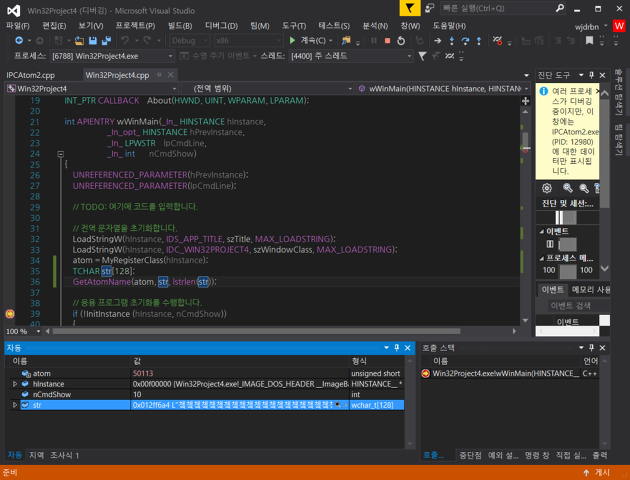
Task: Click the split-editor icon above the scrollbar
Action: [x=525, y=101]
